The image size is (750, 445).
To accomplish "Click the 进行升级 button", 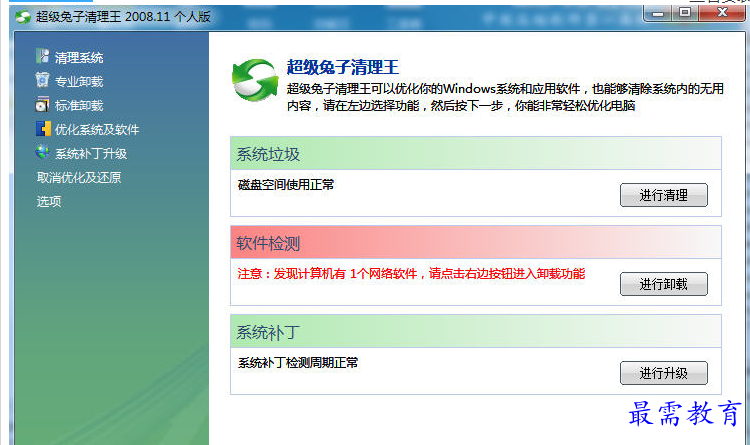I will [x=663, y=373].
